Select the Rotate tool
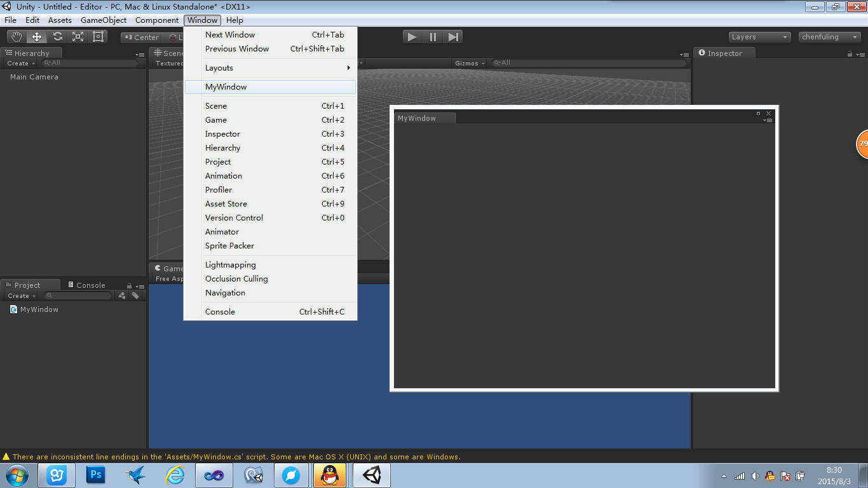The width and height of the screenshot is (868, 488). pos(57,36)
